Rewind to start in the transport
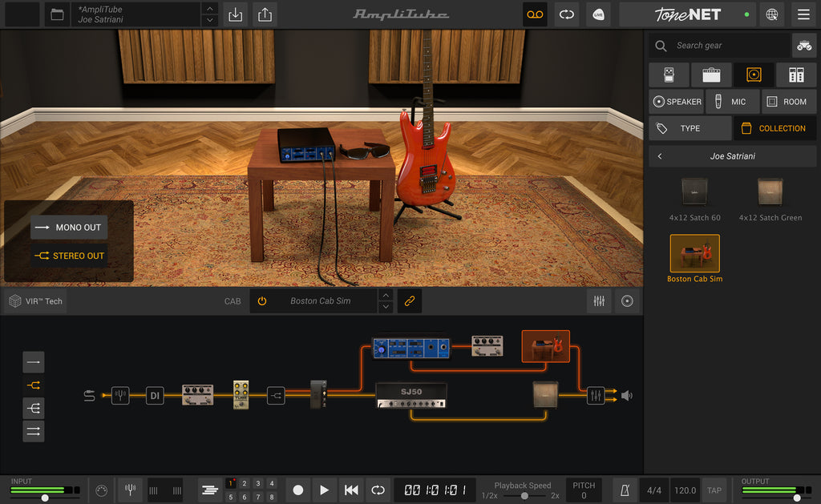This screenshot has height=504, width=821. [351, 490]
